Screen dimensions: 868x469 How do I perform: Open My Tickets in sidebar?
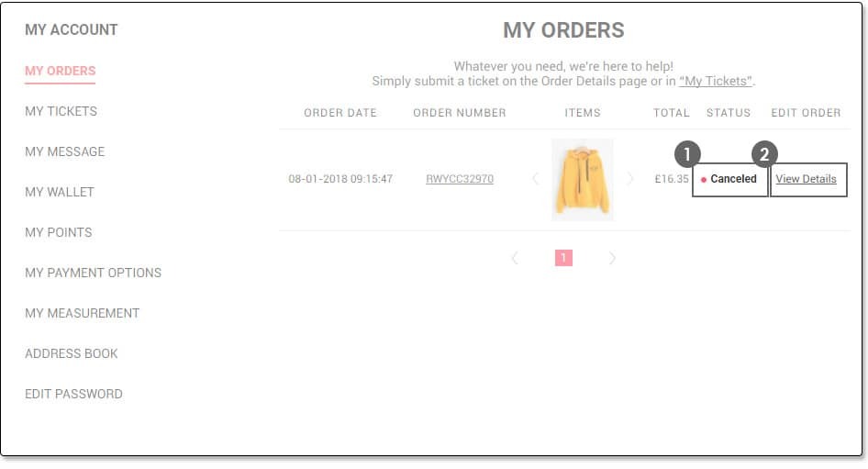coord(61,111)
